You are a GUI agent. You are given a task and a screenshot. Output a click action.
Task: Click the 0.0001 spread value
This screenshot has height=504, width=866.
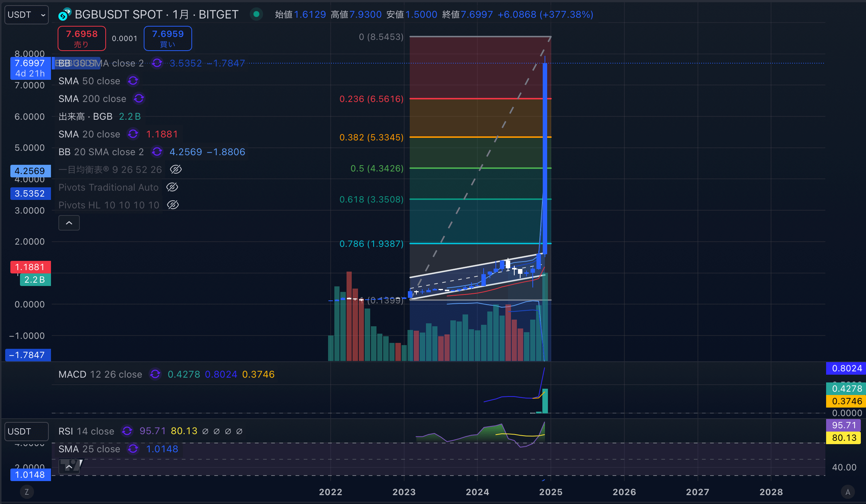pyautogui.click(x=125, y=38)
